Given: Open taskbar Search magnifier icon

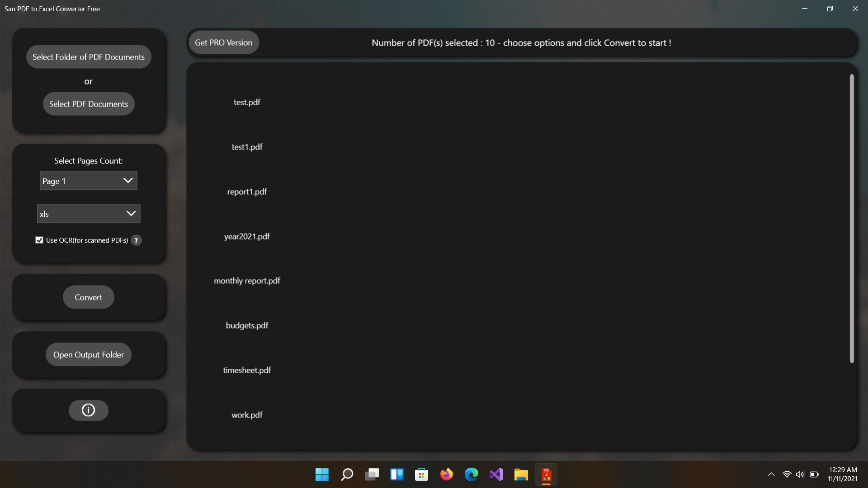Looking at the screenshot, I should click(x=347, y=474).
